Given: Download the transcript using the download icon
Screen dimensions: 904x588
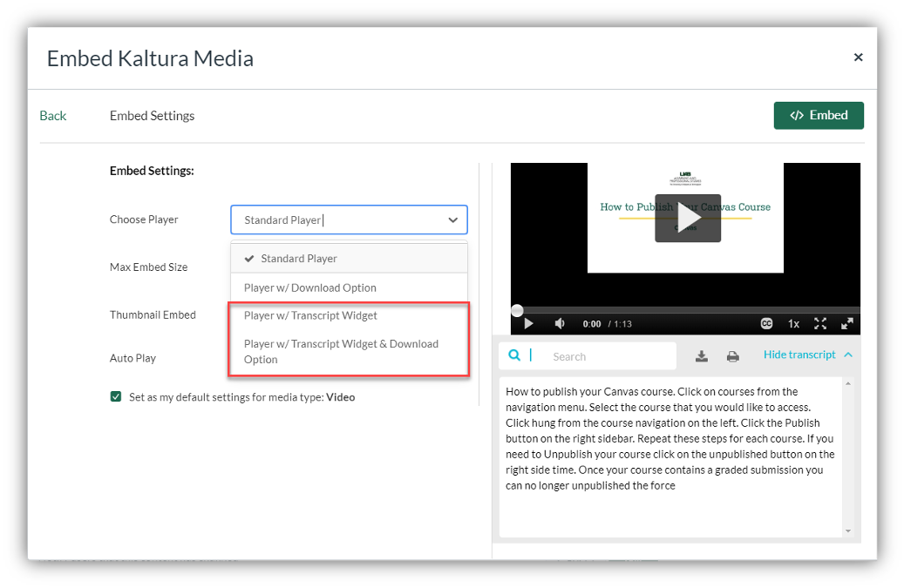Looking at the screenshot, I should tap(702, 355).
